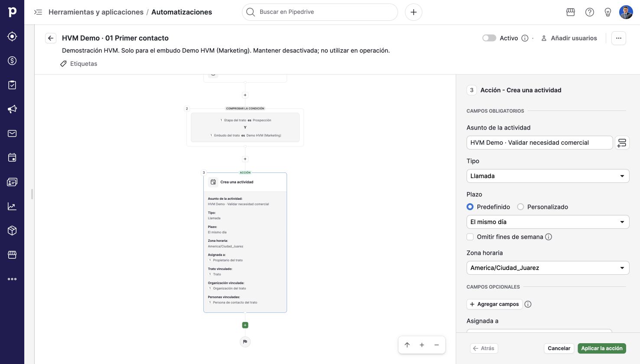Click Herramientas y aplicaciones breadcrumb
This screenshot has height=364, width=640.
click(x=96, y=12)
